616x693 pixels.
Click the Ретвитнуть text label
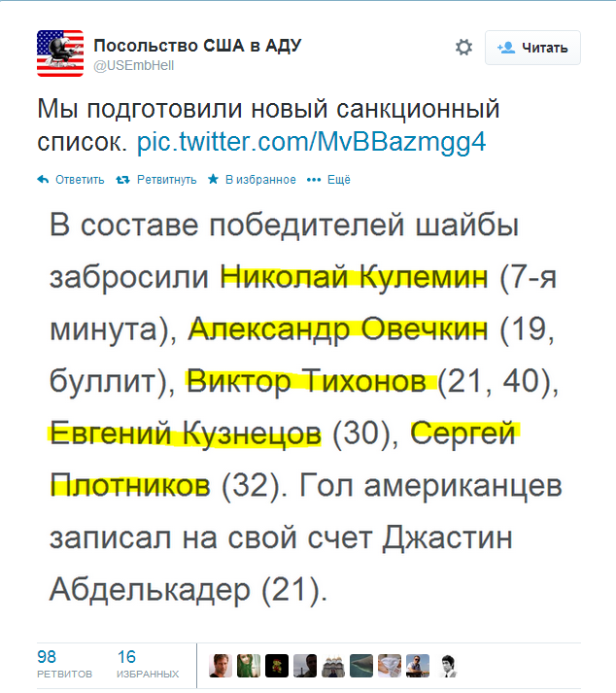(x=166, y=180)
